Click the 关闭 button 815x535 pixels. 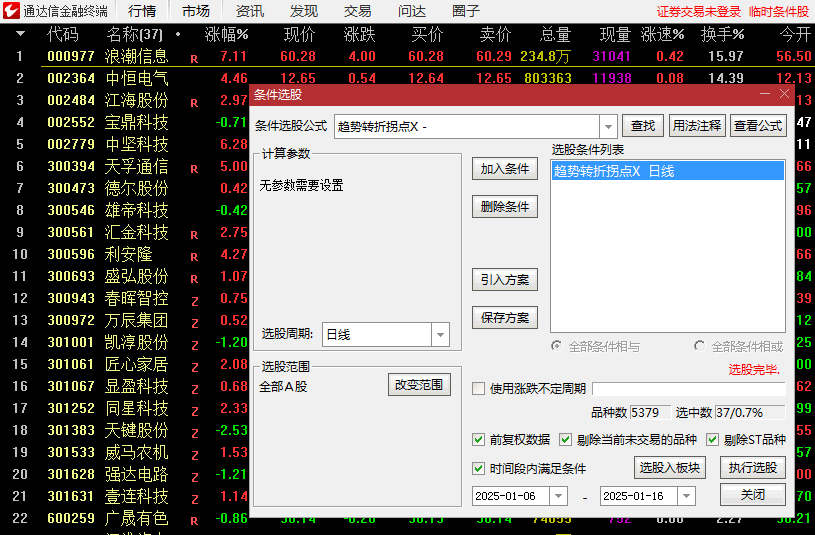click(x=753, y=494)
